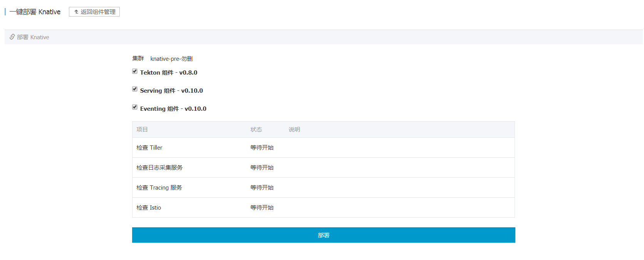Select the 检查 Tiller row label
The height and width of the screenshot is (260, 644).
click(149, 148)
